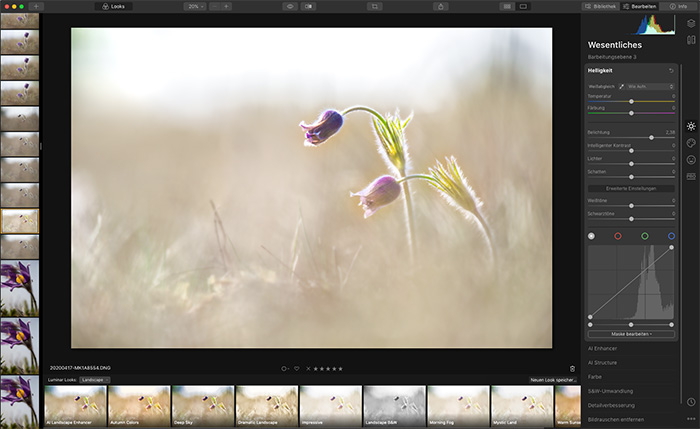Apply the AI Landscape Enhancer look
The height and width of the screenshot is (429, 700).
pos(75,406)
